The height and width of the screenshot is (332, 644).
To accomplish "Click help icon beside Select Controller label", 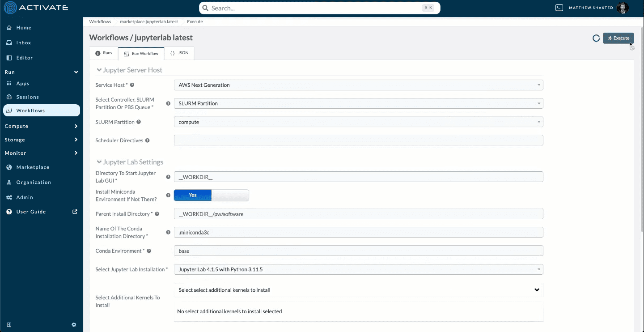I will pos(168,103).
